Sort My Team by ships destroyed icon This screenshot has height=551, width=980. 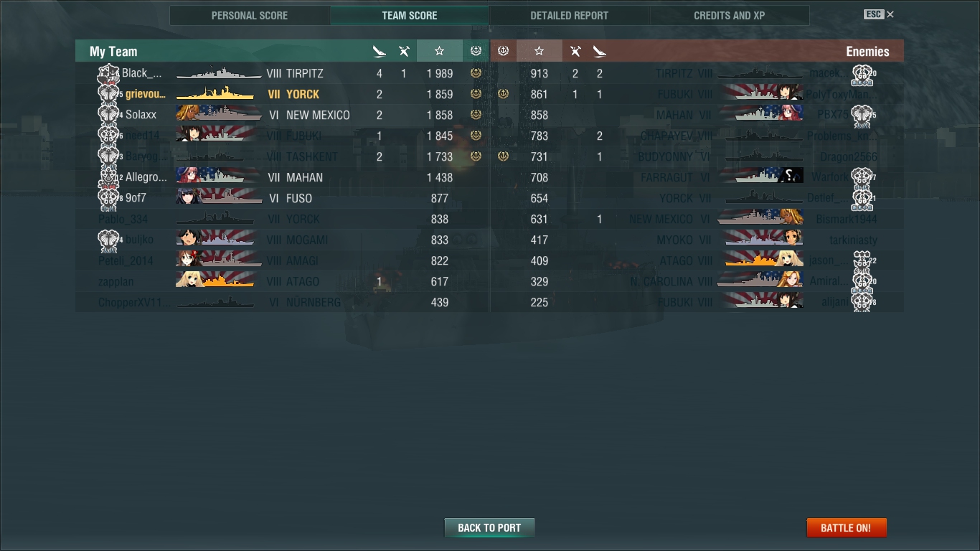[380, 51]
